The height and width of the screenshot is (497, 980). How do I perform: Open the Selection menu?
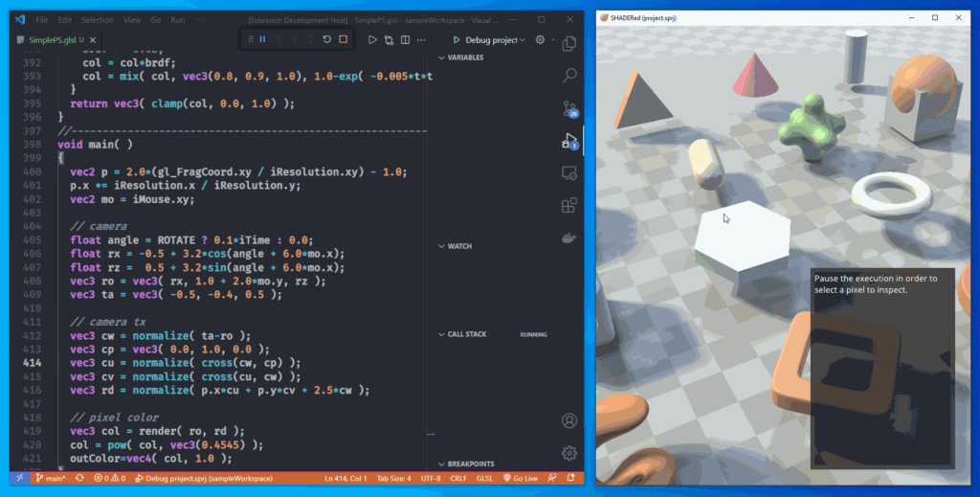(x=97, y=19)
